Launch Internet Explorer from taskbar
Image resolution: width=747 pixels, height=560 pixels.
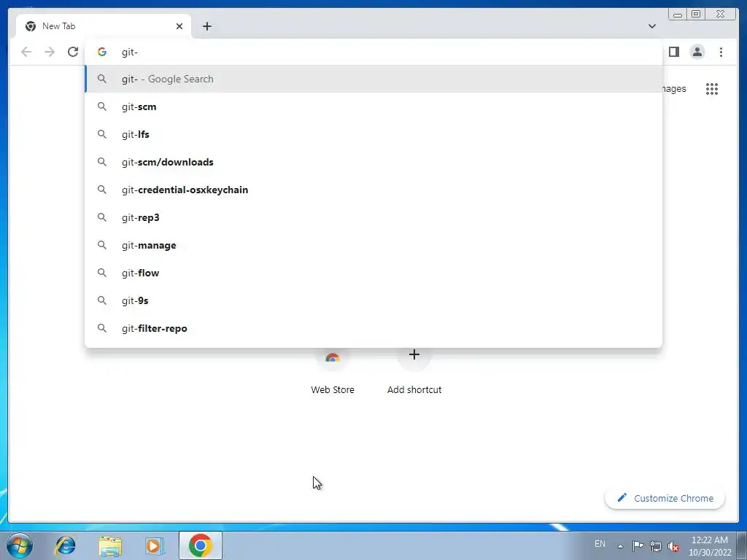tap(65, 545)
